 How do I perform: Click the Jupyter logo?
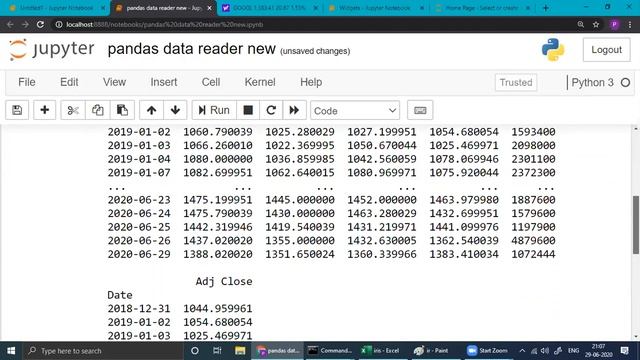point(51,49)
